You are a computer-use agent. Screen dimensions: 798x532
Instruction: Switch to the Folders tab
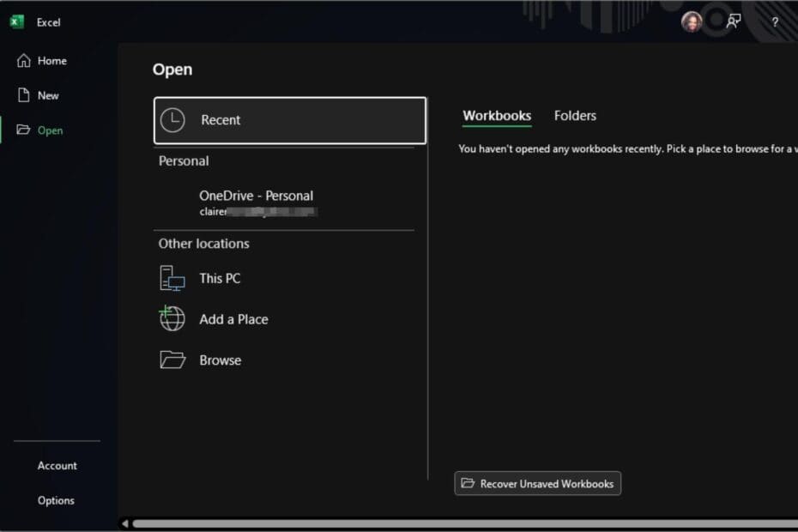(575, 115)
